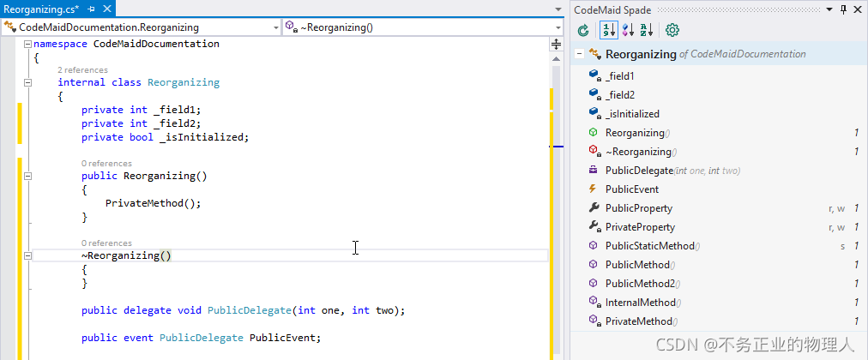The width and height of the screenshot is (868, 360).
Task: Collapse the ~Reorganizing() destructor block
Action: pos(28,255)
